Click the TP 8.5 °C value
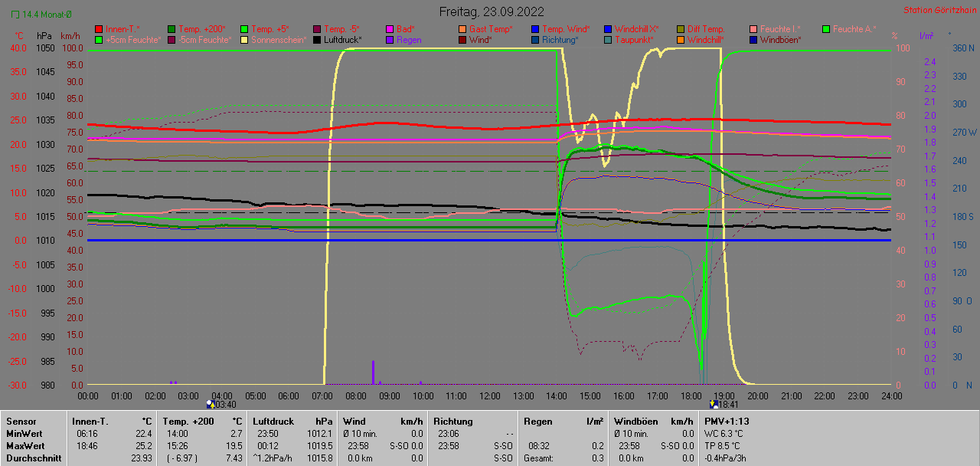Screen dimensions: 980x466 click(723, 446)
